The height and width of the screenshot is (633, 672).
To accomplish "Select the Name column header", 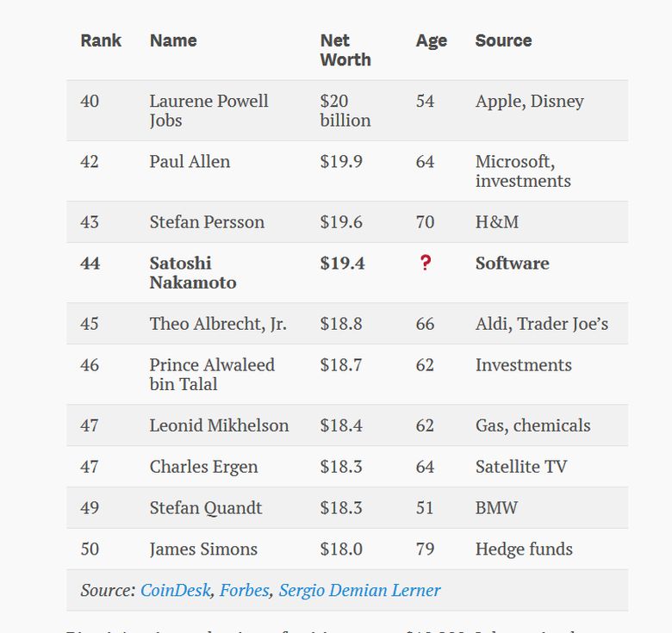I will tap(173, 40).
